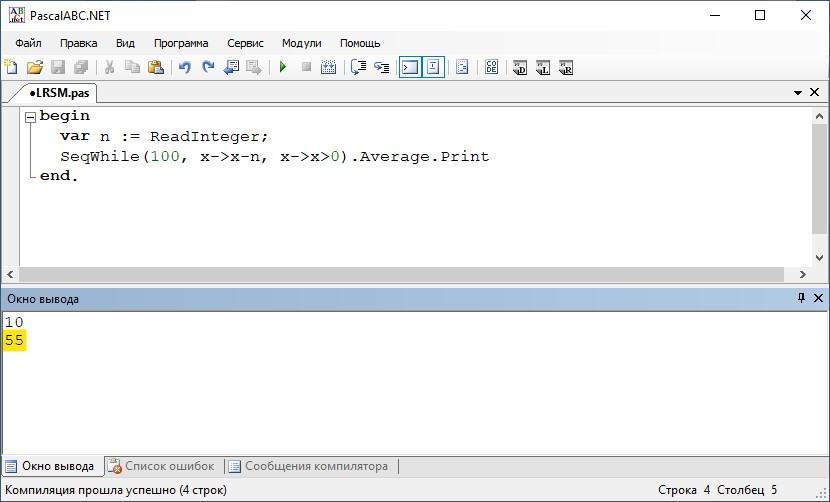
Task: Pin the Окно вывода panel
Action: (801, 298)
